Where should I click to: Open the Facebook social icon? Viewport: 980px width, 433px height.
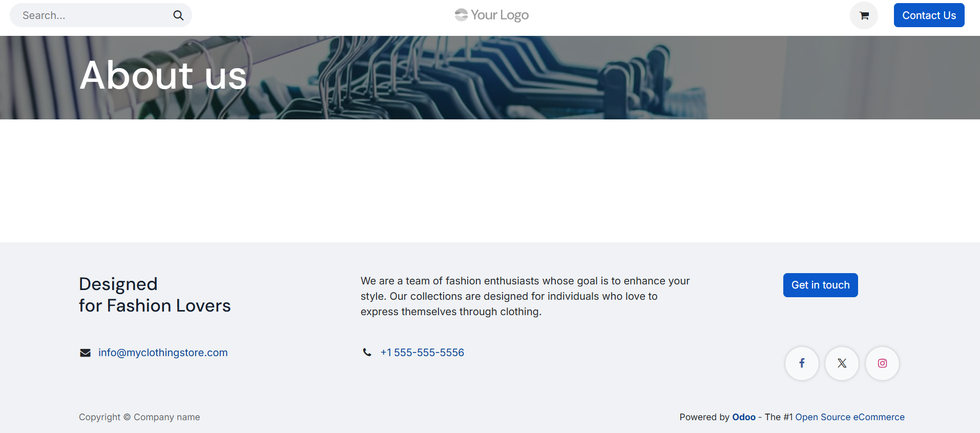[802, 363]
